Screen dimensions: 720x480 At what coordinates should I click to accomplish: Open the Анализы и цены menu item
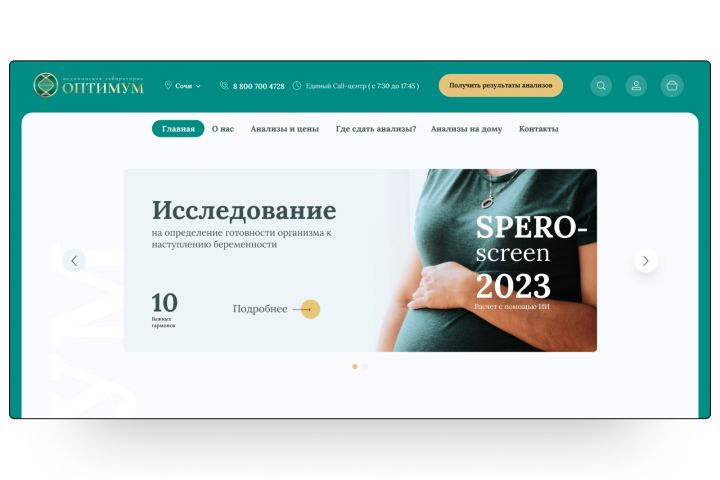pyautogui.click(x=285, y=129)
